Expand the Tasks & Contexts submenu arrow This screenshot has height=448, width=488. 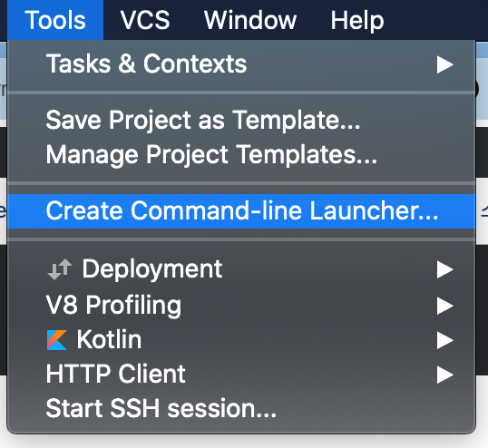coord(444,64)
